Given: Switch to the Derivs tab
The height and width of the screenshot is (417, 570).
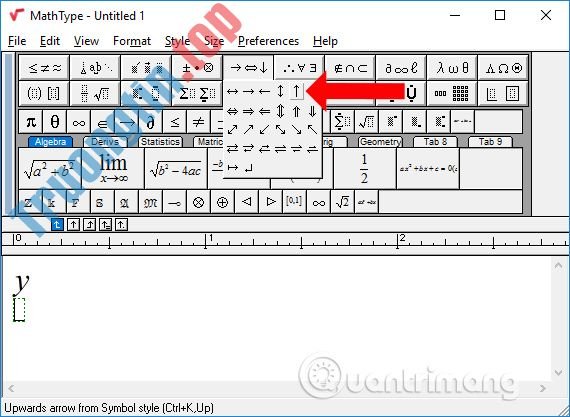Looking at the screenshot, I should [x=105, y=142].
